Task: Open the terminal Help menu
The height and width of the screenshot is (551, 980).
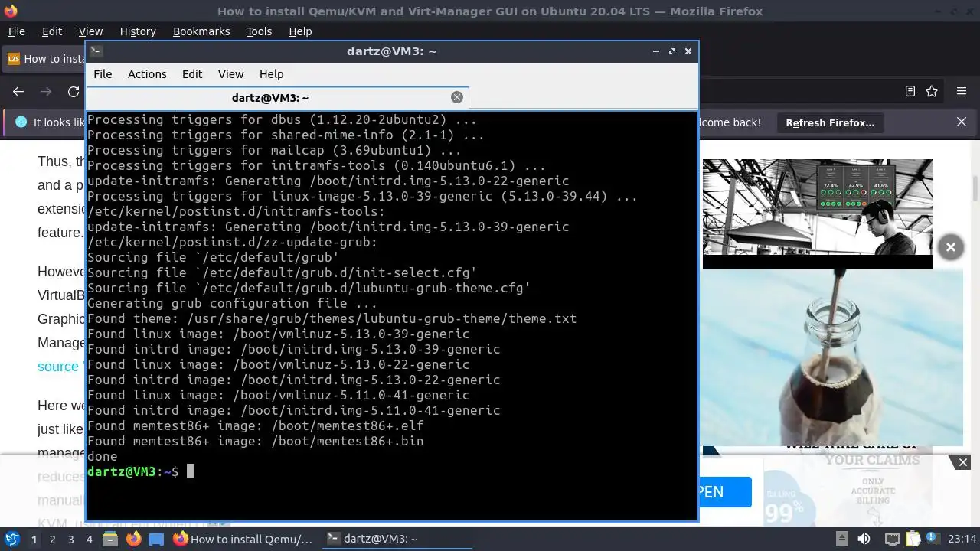Action: coord(271,74)
